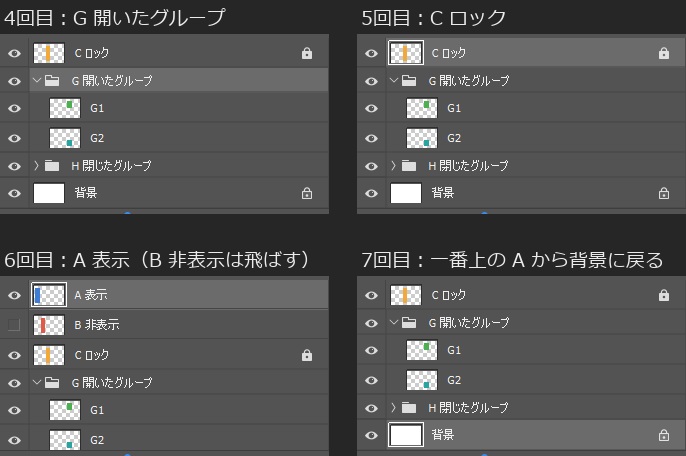Screen dimensions: 686x456
Task: Select H 閉じたグループ name in 4回目 panel
Action: click(112, 165)
